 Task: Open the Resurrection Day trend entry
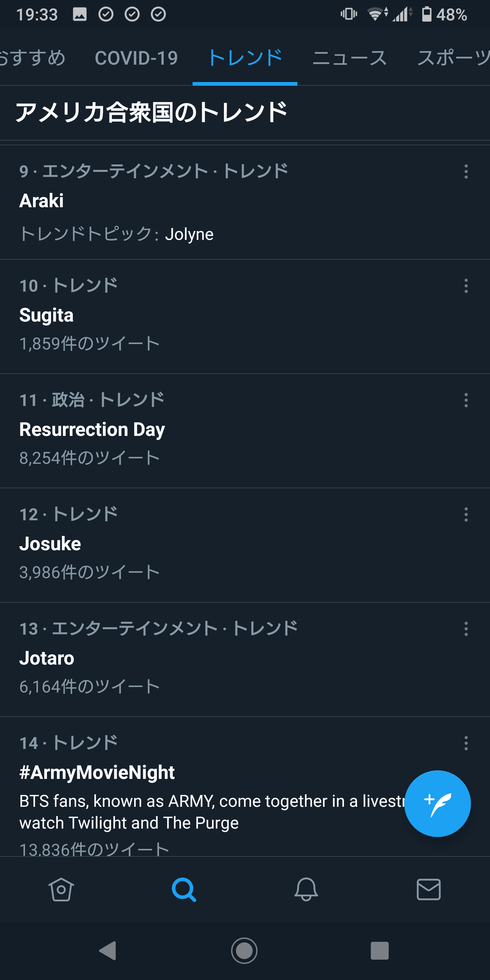pos(92,429)
